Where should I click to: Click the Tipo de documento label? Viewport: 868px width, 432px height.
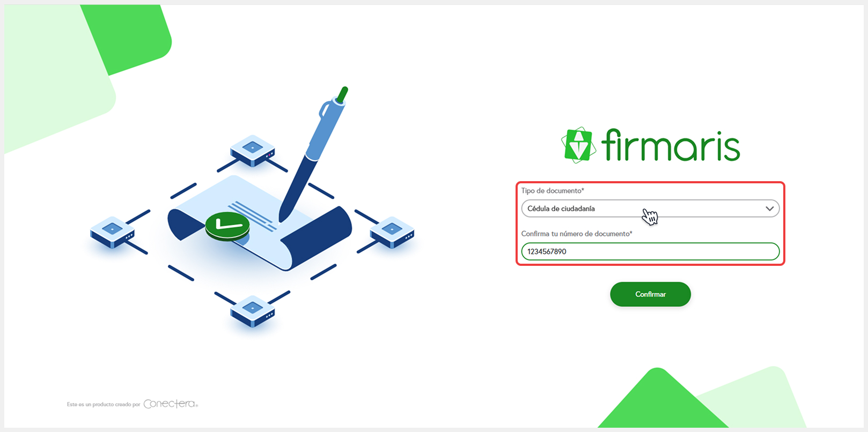[553, 191]
